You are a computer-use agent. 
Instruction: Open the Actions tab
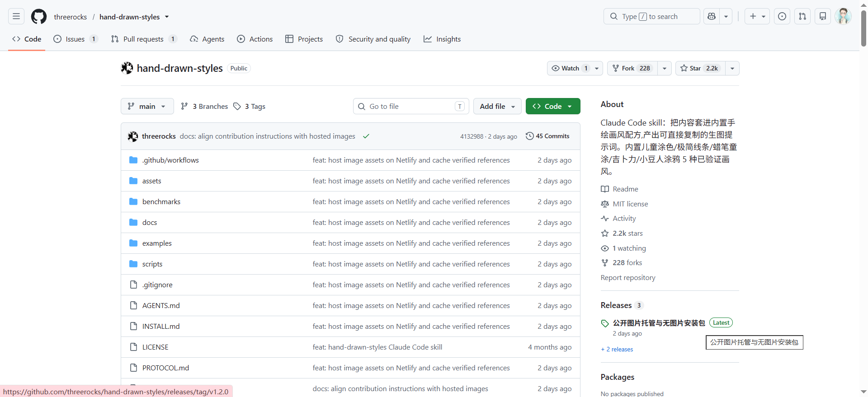(x=255, y=39)
